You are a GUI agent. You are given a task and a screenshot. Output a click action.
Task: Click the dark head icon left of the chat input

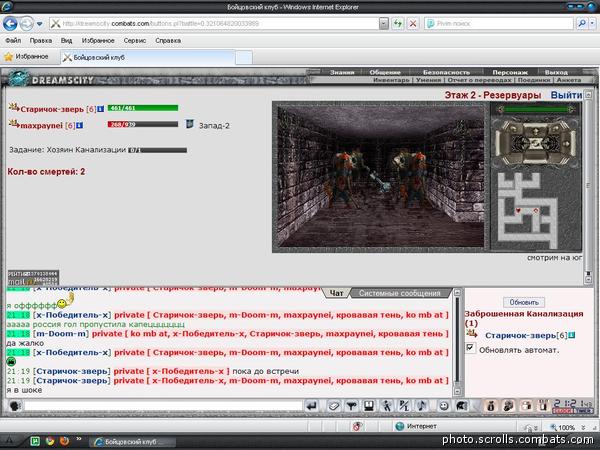pyautogui.click(x=14, y=406)
